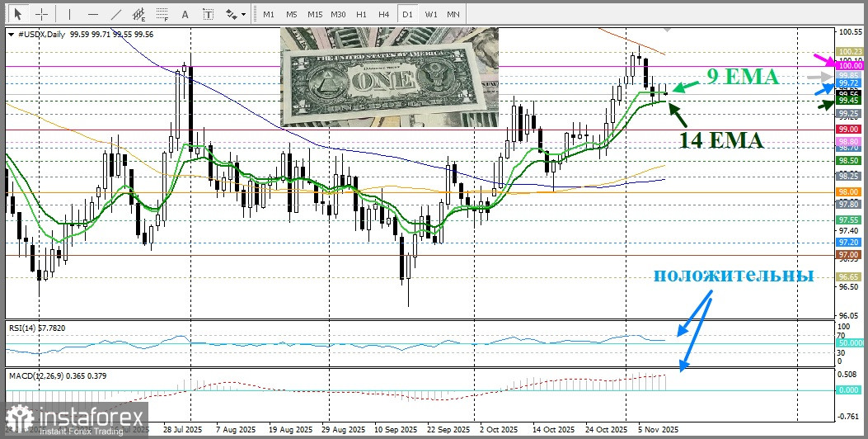This screenshot has width=868, height=439.
Task: Click the MACD 0.508 scale value
Action: point(848,374)
